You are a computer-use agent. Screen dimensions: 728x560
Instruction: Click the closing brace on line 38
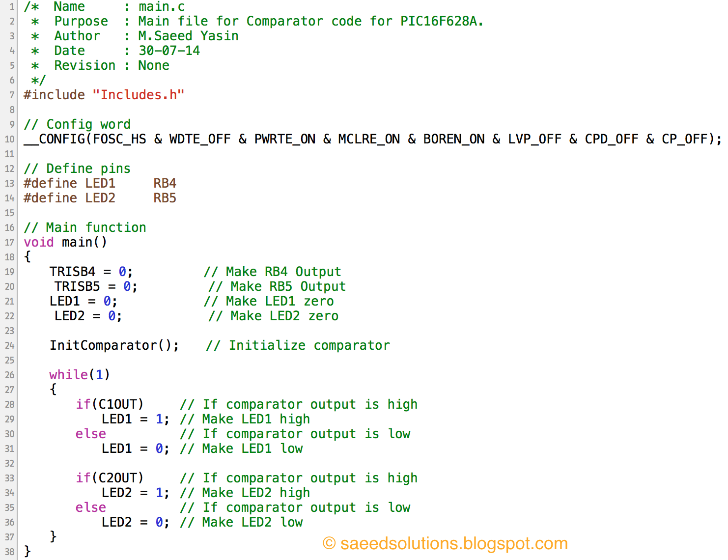[x=27, y=551]
